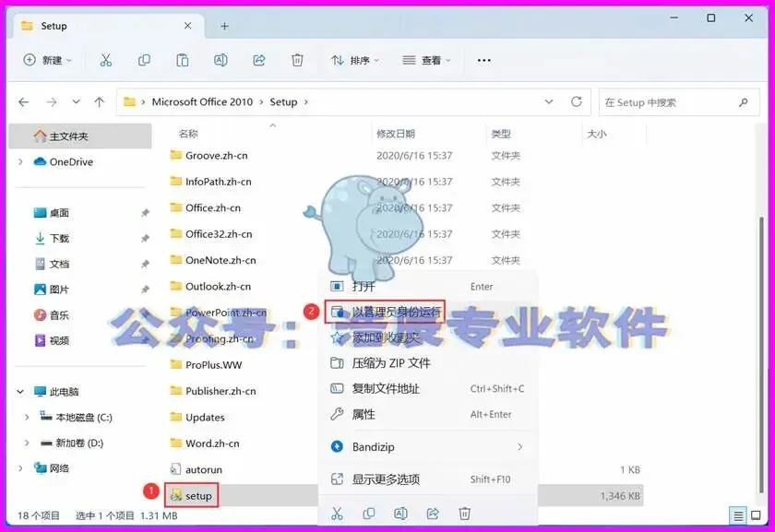Click the cut scissors icon in the context menu
The height and width of the screenshot is (532, 775).
tap(337, 514)
